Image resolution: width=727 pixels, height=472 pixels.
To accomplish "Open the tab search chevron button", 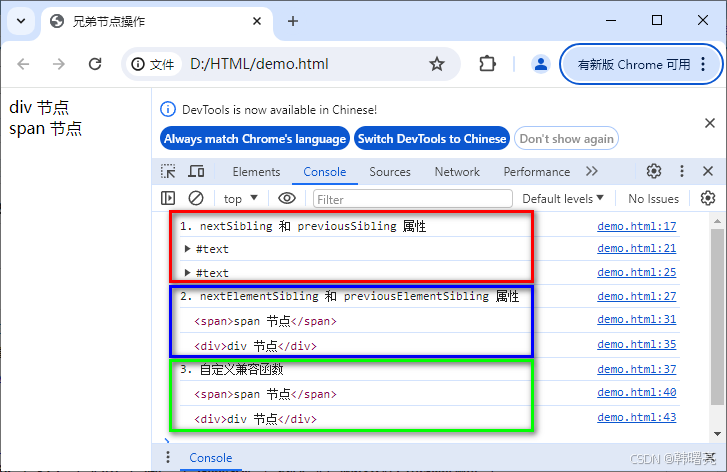I will [x=21, y=21].
